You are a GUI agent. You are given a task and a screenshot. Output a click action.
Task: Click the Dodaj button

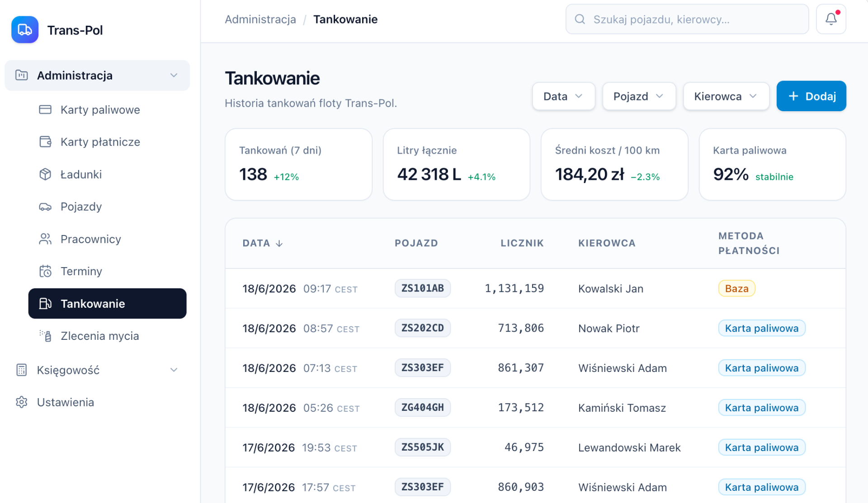coord(811,96)
